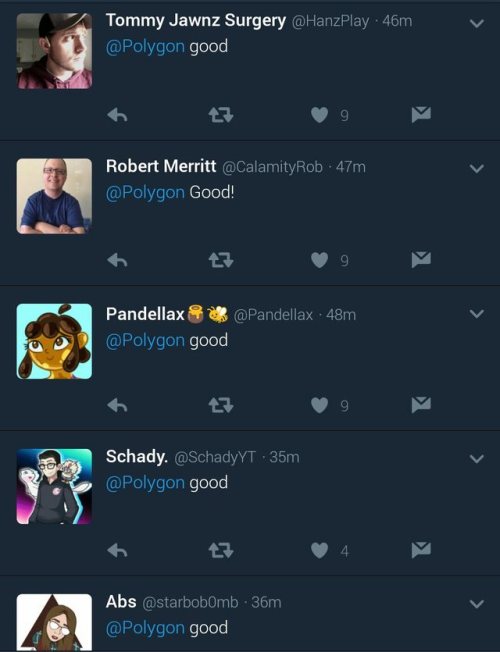Message icon on Schady's tweet
Image resolution: width=500 pixels, height=652 pixels.
pyautogui.click(x=421, y=550)
